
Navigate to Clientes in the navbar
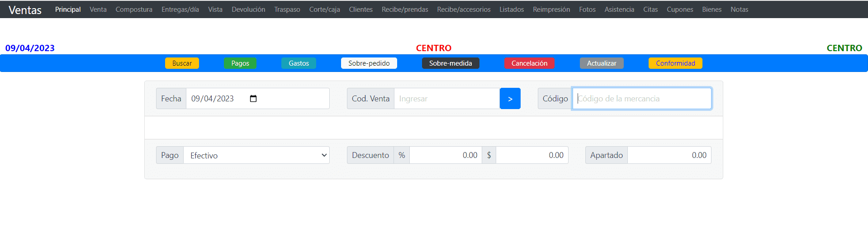[x=360, y=10]
